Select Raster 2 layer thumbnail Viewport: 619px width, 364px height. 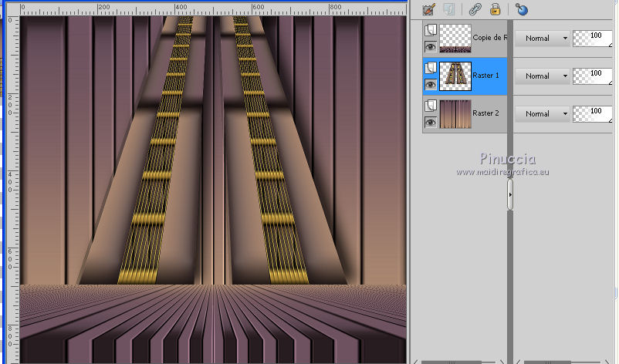[455, 114]
